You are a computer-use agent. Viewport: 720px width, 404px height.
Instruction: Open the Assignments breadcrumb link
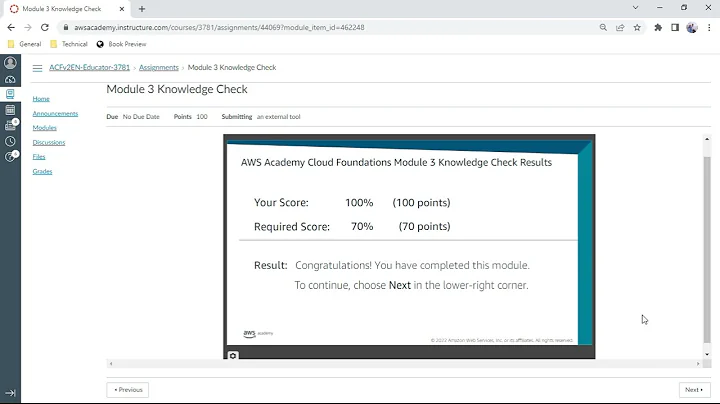pos(159,67)
